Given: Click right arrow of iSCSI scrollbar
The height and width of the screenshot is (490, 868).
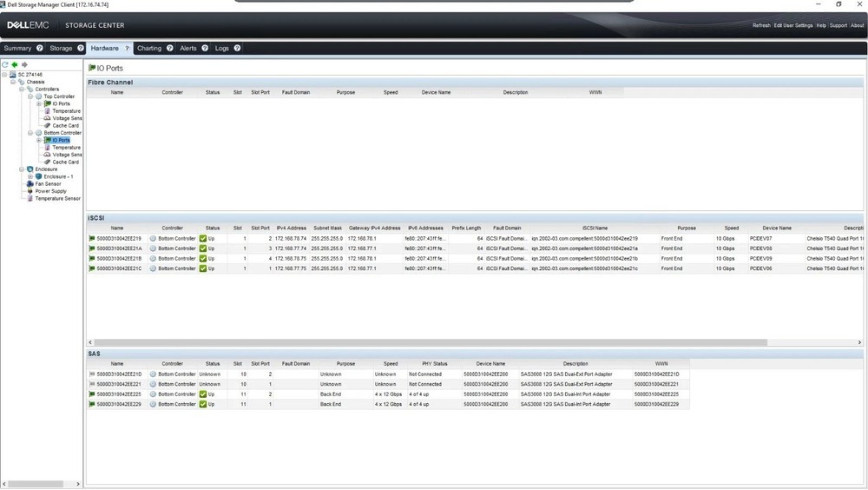Looking at the screenshot, I should 859,342.
